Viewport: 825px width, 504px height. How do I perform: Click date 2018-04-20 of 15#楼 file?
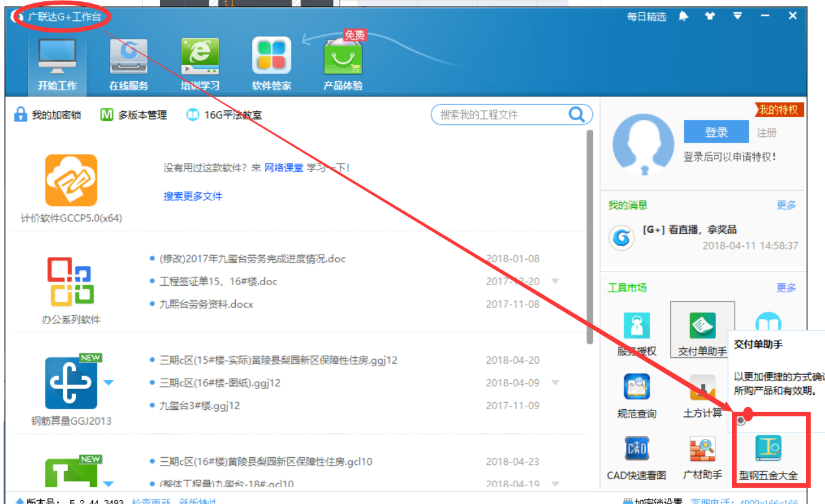pos(513,360)
